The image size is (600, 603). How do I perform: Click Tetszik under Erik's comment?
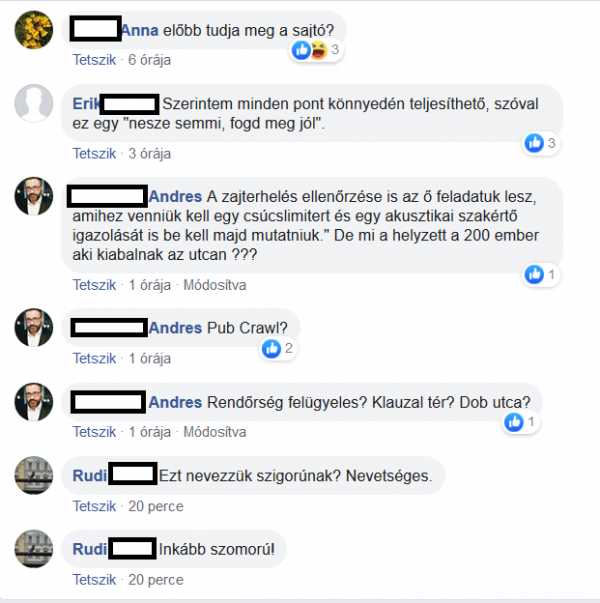pos(94,153)
